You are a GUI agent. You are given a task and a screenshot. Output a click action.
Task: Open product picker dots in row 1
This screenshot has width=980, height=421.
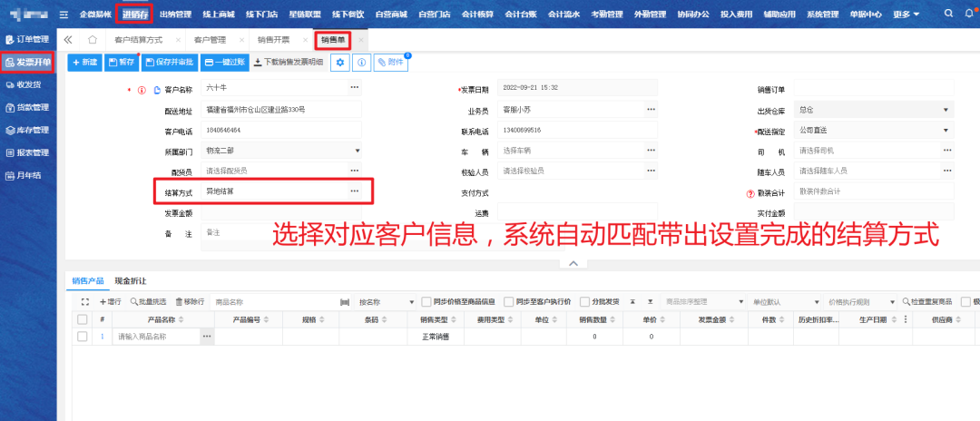pos(207,336)
